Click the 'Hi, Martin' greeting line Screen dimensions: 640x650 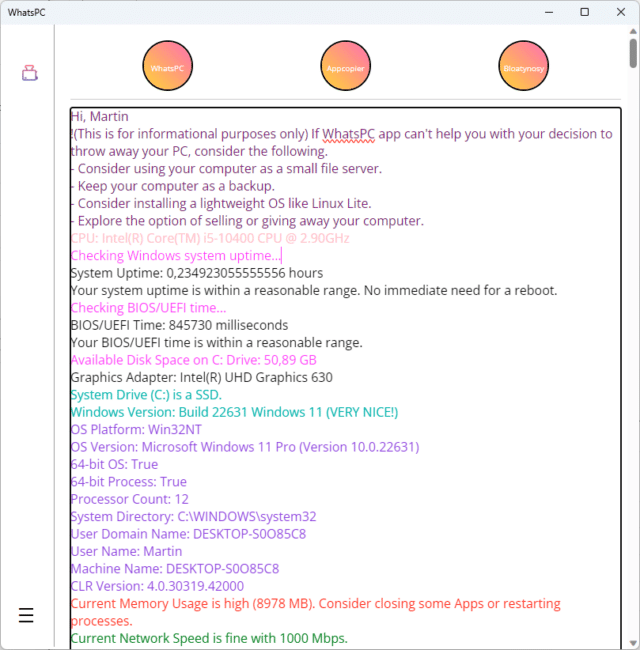tap(99, 116)
